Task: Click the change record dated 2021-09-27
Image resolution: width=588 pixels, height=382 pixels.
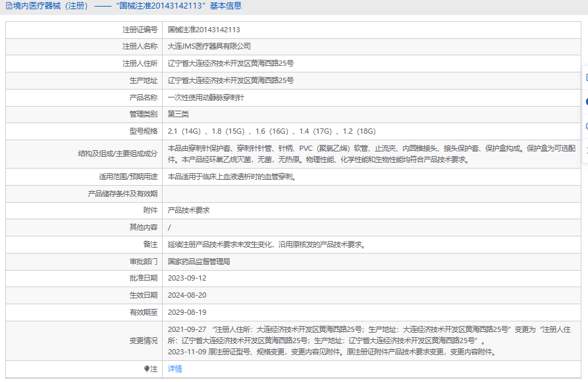Action: pos(369,335)
